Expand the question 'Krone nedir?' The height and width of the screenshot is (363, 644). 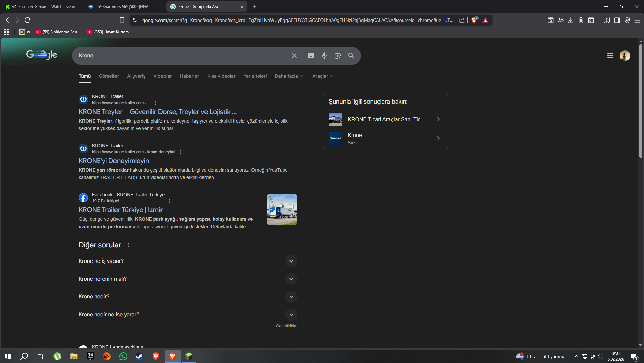[x=188, y=297]
